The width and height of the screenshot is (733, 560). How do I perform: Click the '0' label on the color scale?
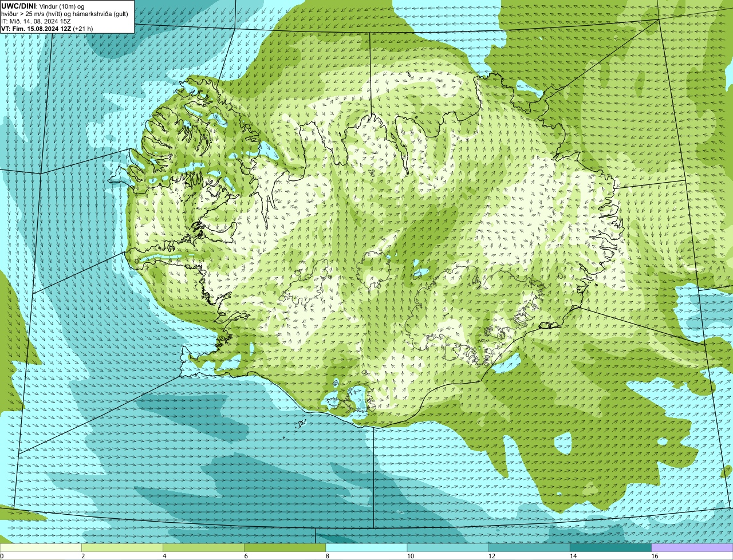(2, 556)
